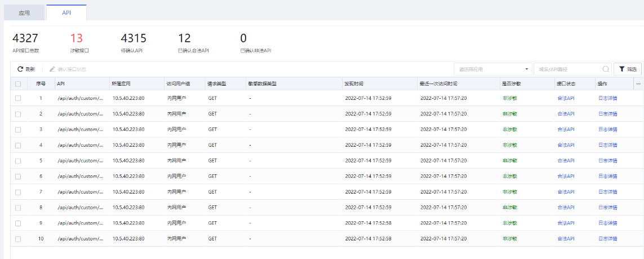Click 合法API status in row 5
The width and height of the screenshot is (644, 259).
tap(566, 161)
